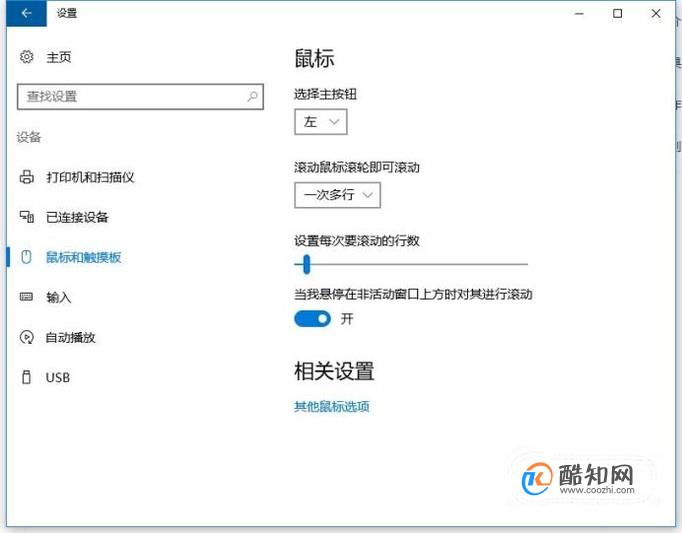Maximize the Settings window
This screenshot has width=682, height=533.
[x=617, y=13]
